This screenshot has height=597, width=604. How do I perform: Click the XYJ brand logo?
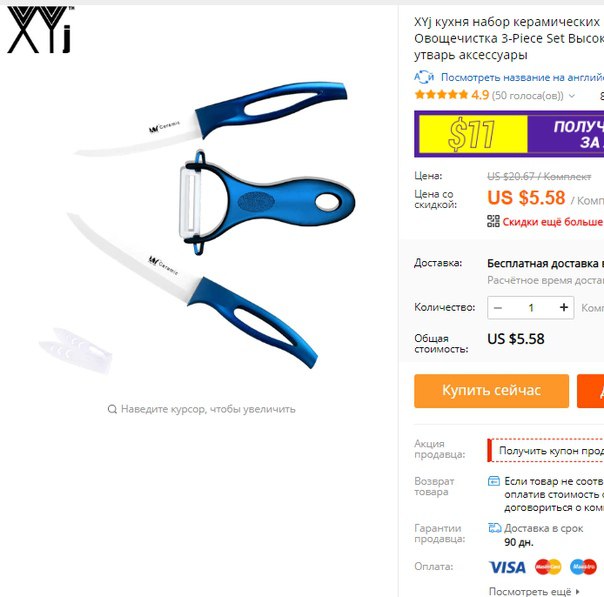point(40,30)
